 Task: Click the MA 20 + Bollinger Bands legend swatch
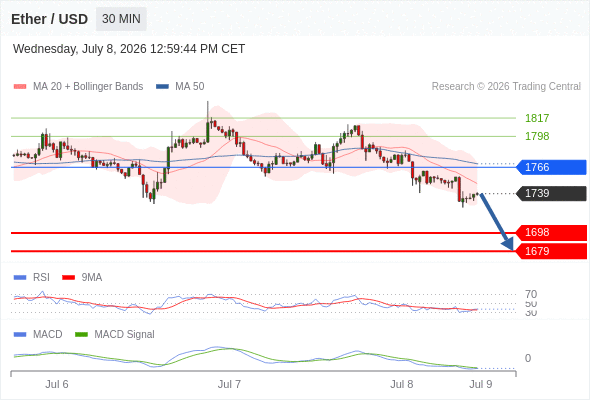coord(20,87)
